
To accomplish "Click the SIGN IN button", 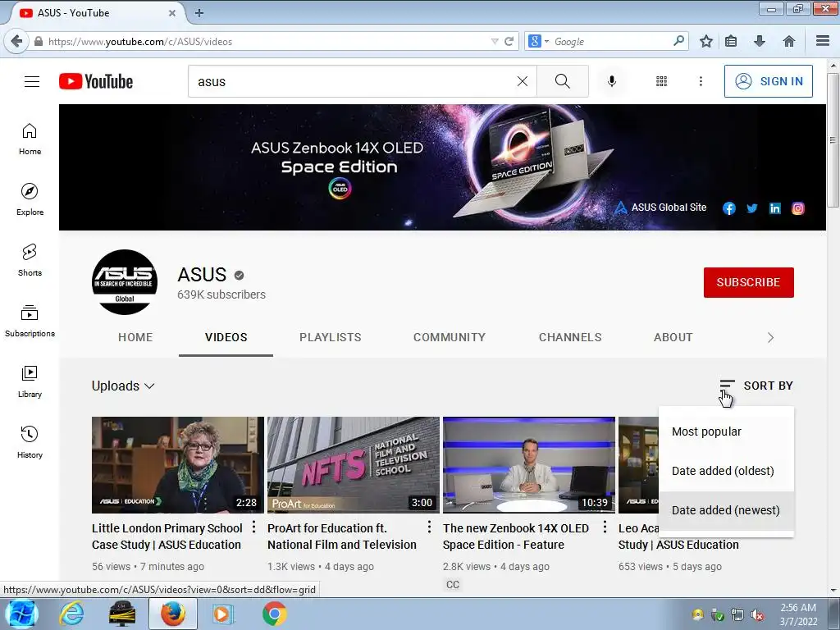I will (x=768, y=81).
